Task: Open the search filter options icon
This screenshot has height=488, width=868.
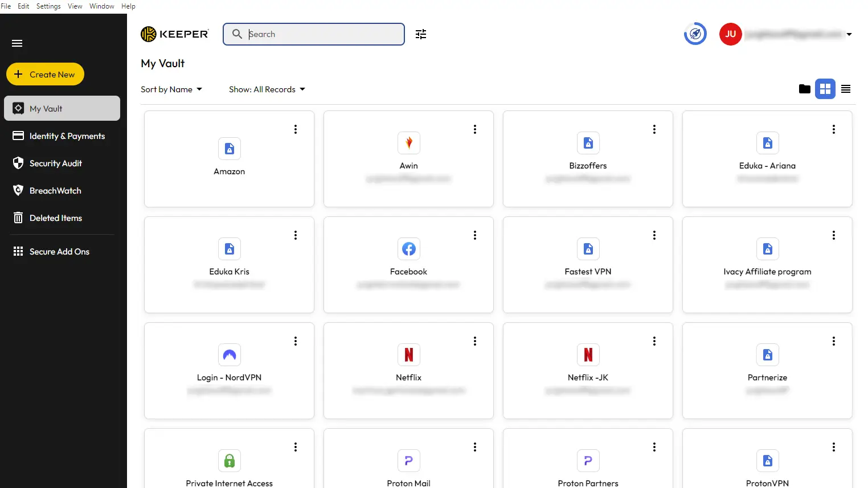Action: point(421,34)
